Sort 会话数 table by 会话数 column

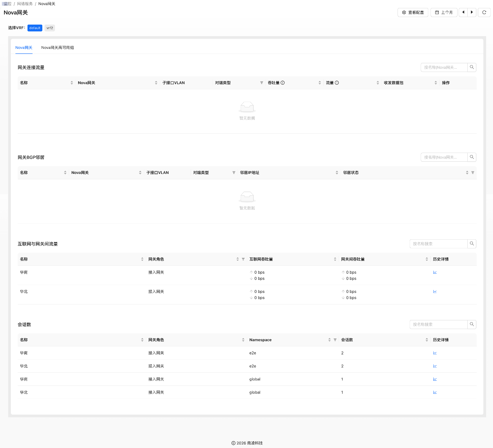click(x=427, y=340)
